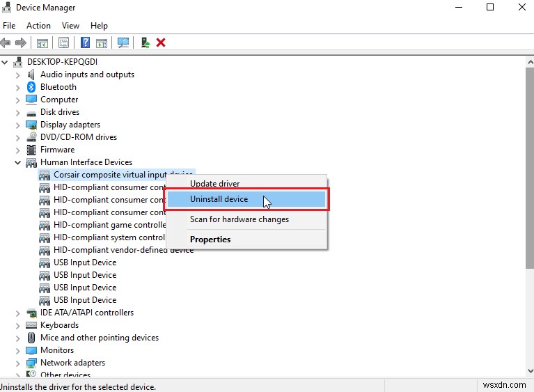Click the DVD/CD-ROM drives disc icon

(x=31, y=137)
